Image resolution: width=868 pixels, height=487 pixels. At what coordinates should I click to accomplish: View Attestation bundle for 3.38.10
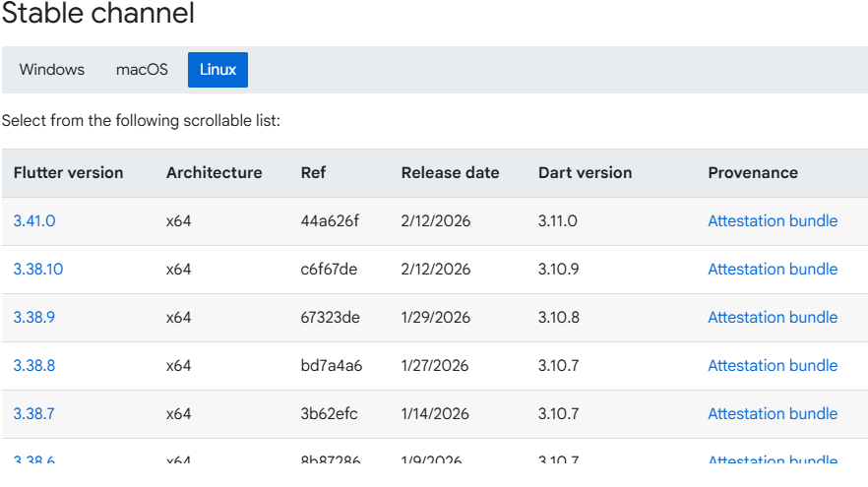pos(773,270)
